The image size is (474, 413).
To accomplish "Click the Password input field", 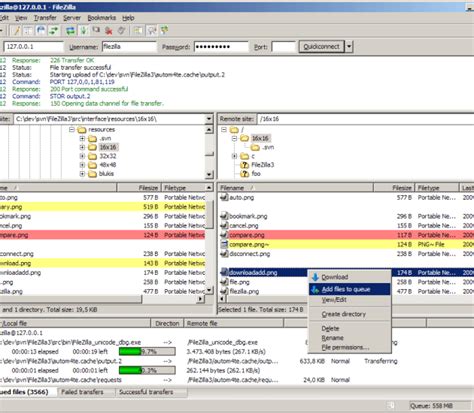I will point(221,47).
